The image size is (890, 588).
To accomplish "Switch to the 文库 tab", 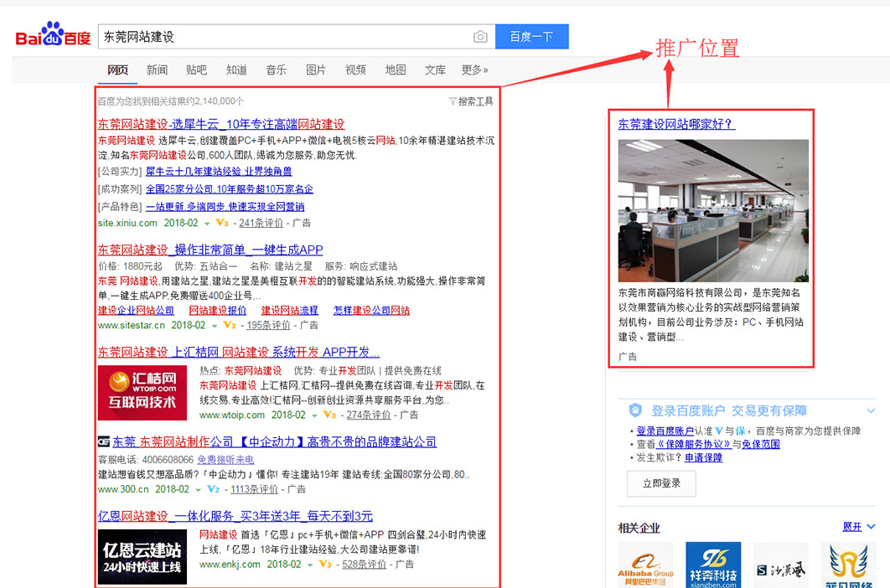I will pyautogui.click(x=435, y=70).
